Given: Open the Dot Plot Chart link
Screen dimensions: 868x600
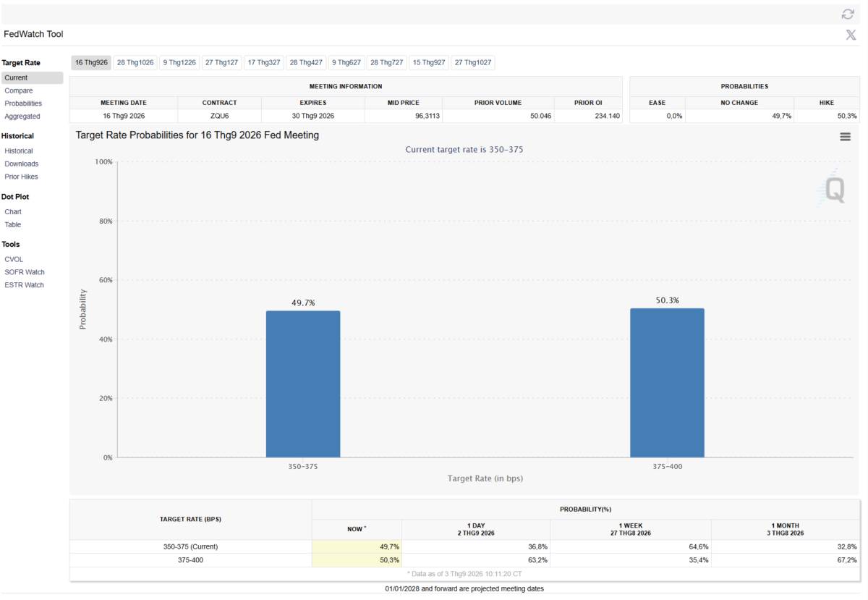Looking at the screenshot, I should click(x=13, y=212).
